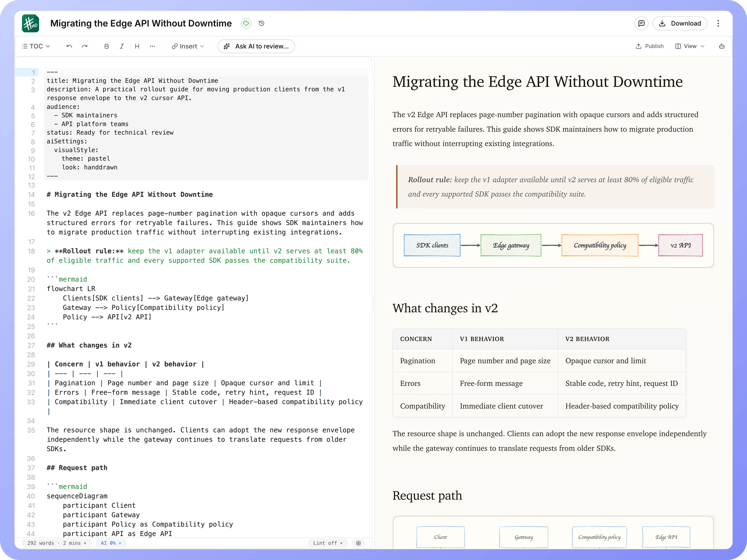This screenshot has width=747, height=560.
Task: Redo the last edit
Action: (x=84, y=46)
